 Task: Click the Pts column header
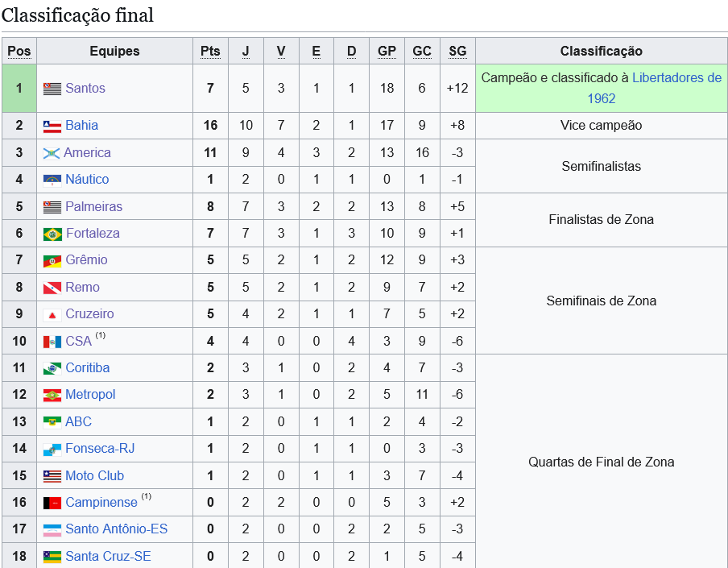click(x=210, y=52)
